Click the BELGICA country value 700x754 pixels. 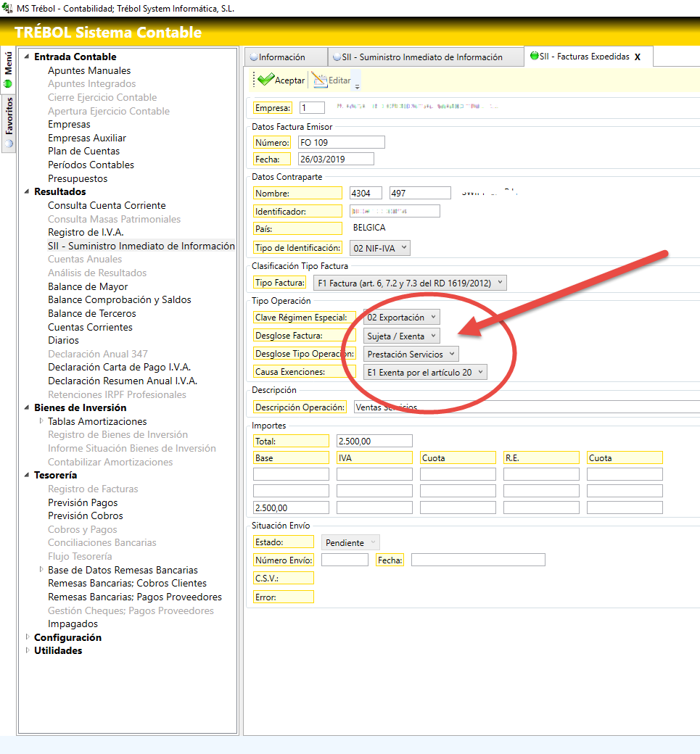point(369,228)
